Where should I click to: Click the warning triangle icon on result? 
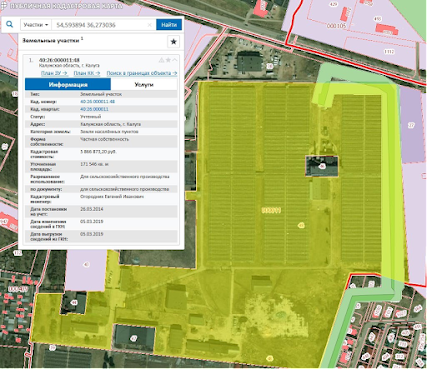click(161, 60)
